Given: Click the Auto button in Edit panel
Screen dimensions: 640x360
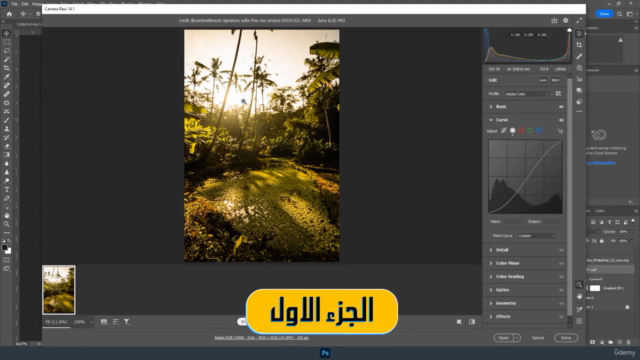Looking at the screenshot, I should (x=542, y=80).
